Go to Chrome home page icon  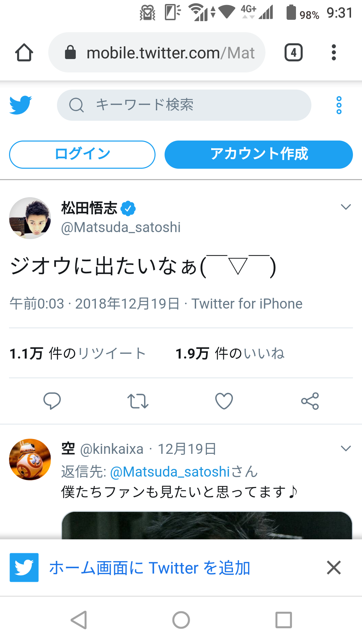click(24, 53)
